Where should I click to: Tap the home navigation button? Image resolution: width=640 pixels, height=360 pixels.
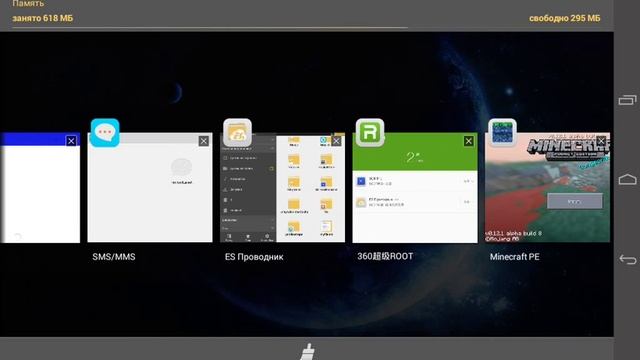[627, 180]
